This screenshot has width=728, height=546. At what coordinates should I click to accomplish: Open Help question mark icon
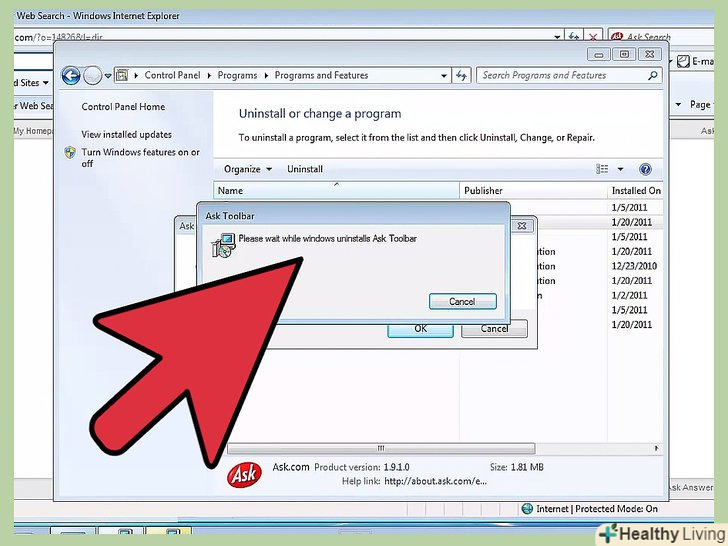(x=645, y=169)
